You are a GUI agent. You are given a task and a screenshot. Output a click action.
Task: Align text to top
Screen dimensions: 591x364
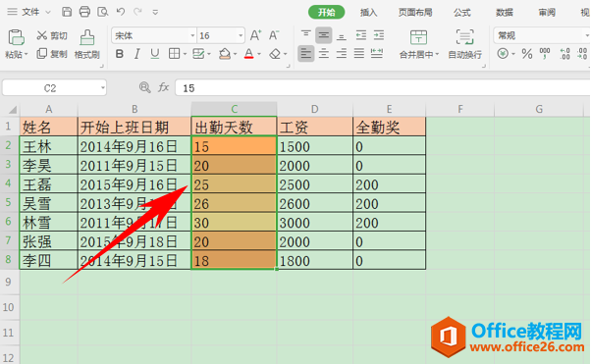[x=306, y=35]
